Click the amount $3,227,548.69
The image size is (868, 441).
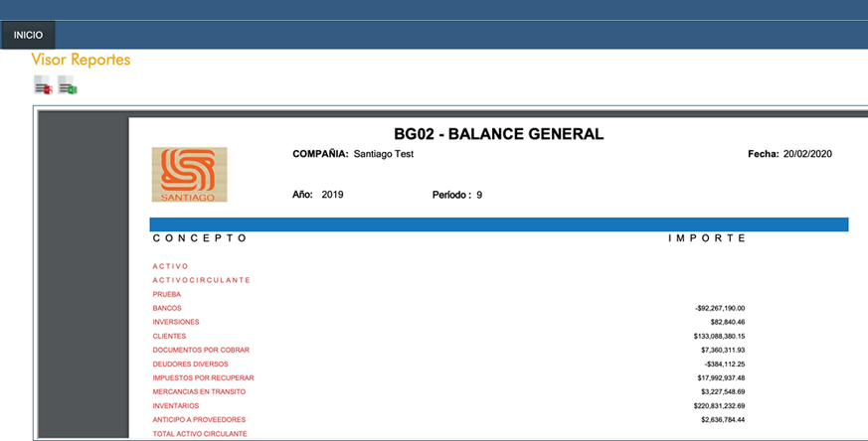pos(723,391)
